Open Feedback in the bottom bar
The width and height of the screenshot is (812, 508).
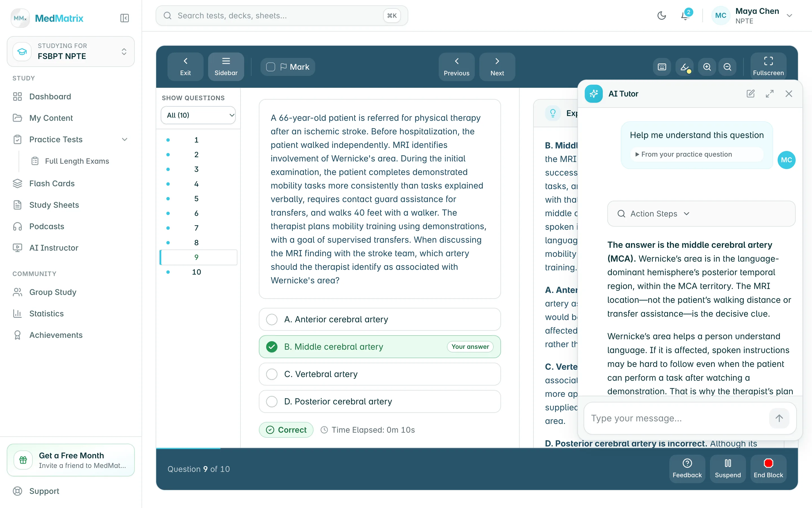pos(687,469)
